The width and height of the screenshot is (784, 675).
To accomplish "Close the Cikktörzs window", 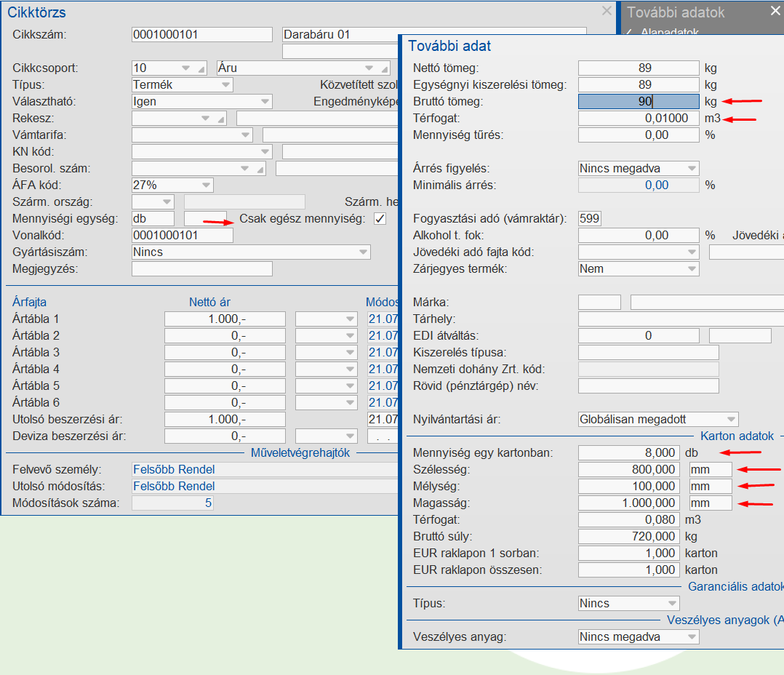I will pos(607,11).
